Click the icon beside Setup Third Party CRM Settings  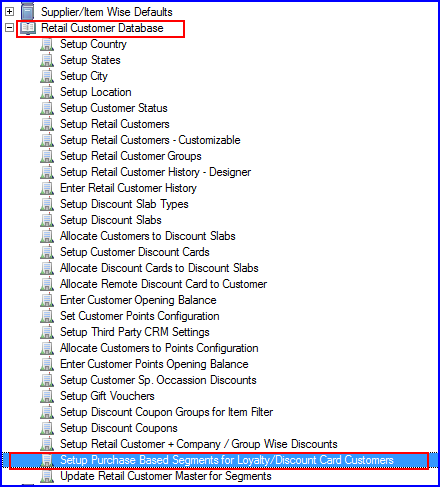(47, 332)
